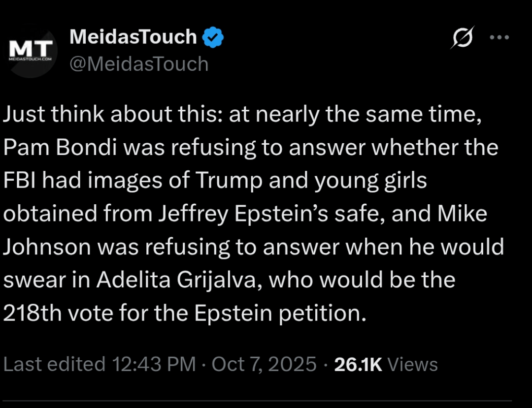Click 218th in the post text
This screenshot has height=408, width=532.
pos(31,313)
